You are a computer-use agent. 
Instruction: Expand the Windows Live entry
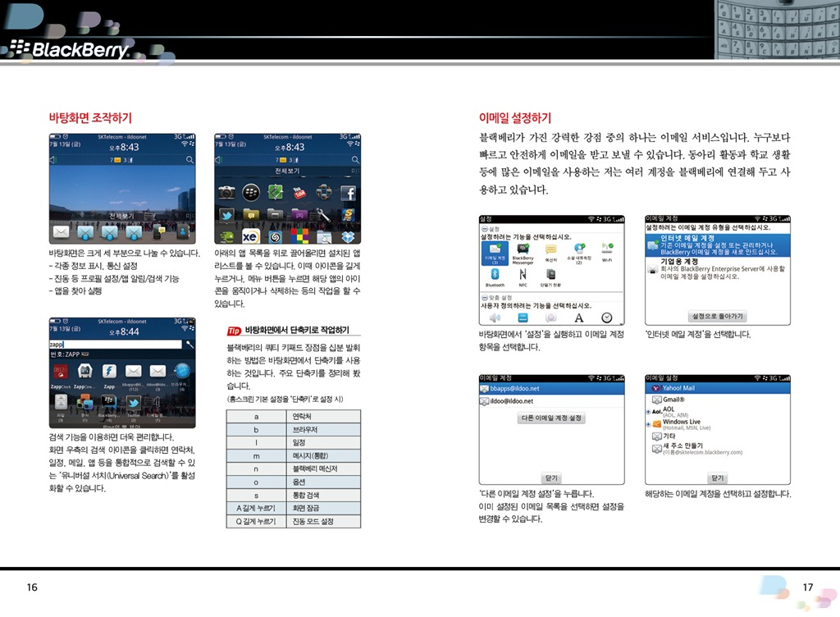tap(649, 424)
